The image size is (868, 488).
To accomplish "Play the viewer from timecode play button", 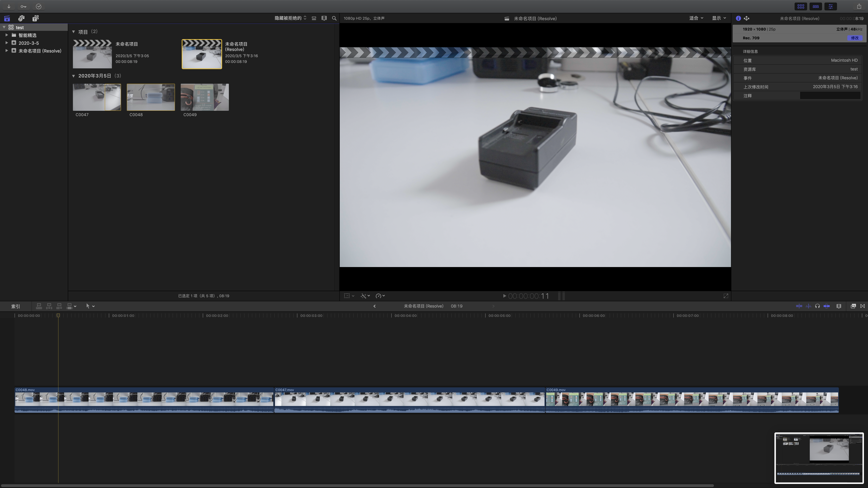I will tap(504, 296).
